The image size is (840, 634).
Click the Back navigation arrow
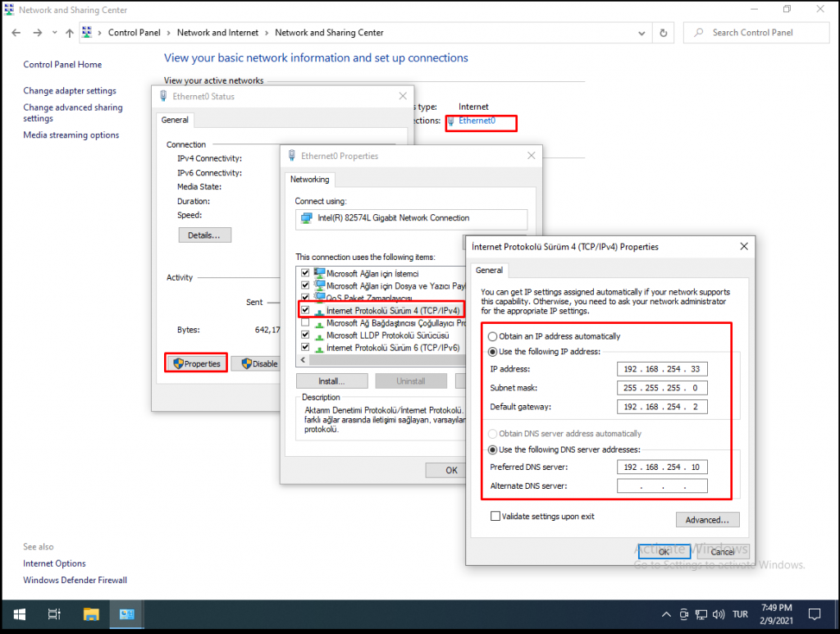pyautogui.click(x=16, y=32)
